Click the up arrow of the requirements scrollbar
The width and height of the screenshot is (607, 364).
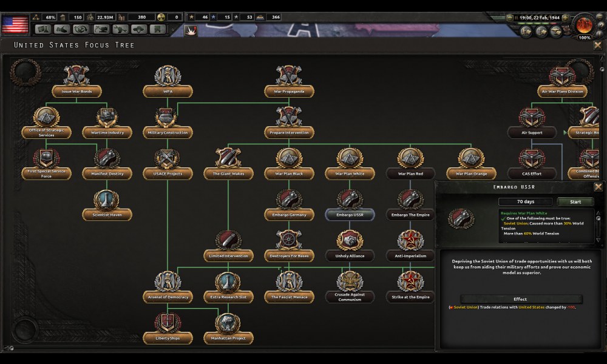click(x=598, y=213)
